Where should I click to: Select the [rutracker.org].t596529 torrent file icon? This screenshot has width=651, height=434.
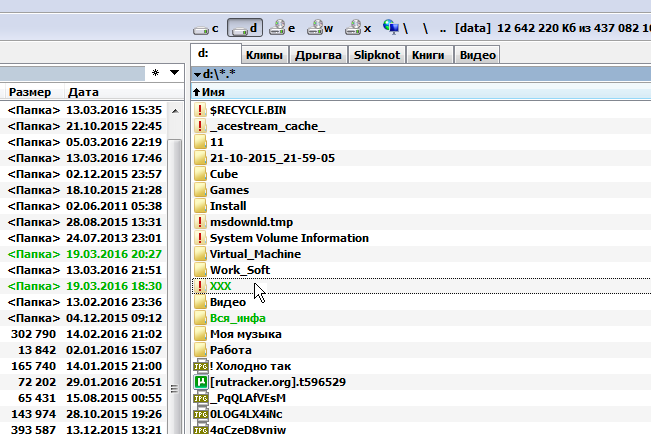199,382
